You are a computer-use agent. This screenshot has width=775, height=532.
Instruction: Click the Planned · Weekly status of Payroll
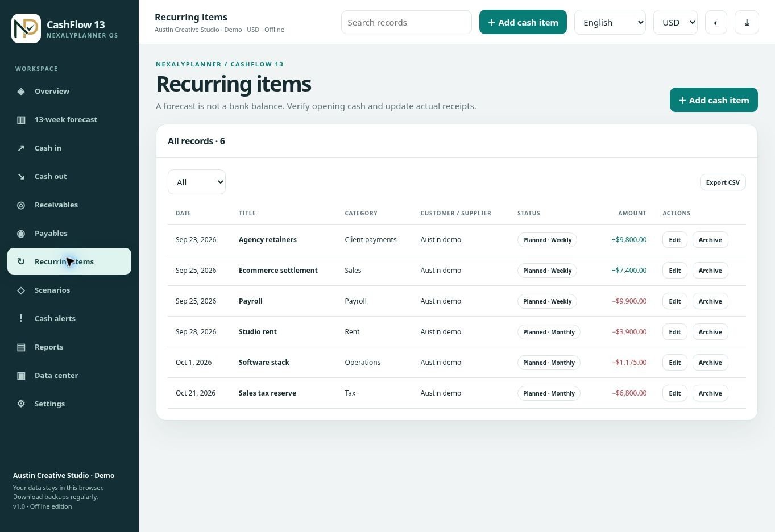coord(547,301)
